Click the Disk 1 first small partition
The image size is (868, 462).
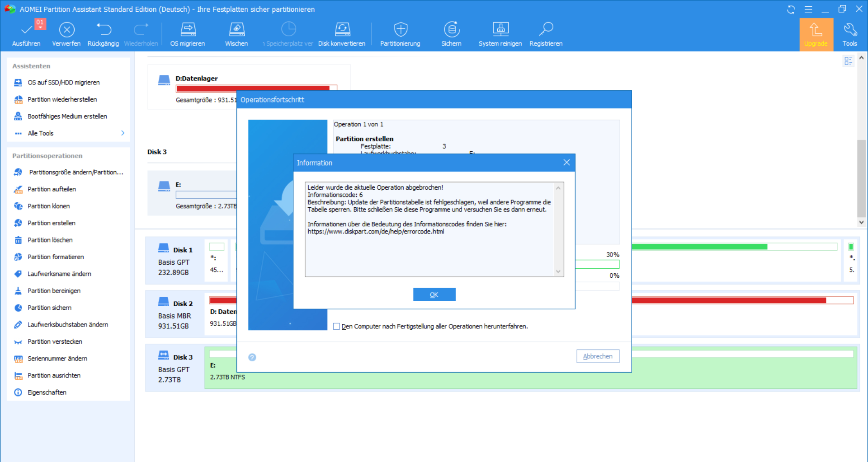(217, 261)
